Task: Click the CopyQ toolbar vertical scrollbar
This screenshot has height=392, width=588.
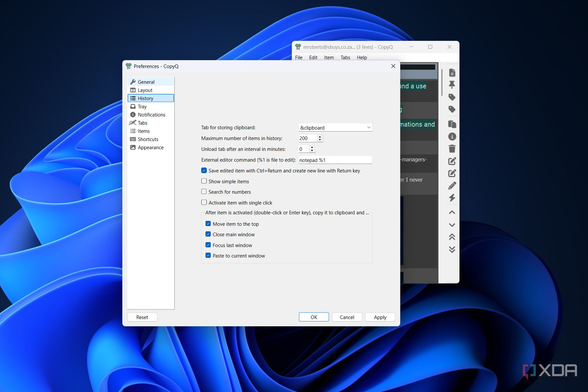Action: 442,82
